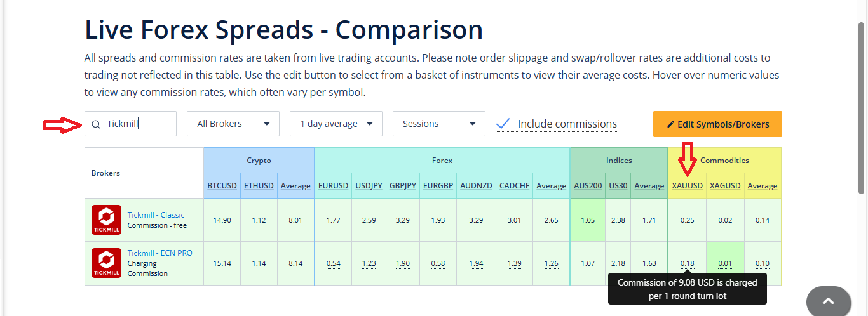Click the page vertical scrollbar
The image size is (868, 316).
pos(862,108)
